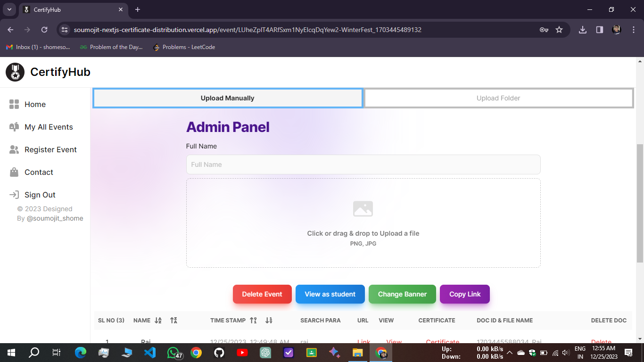Open Home in the sidebar

click(35, 104)
